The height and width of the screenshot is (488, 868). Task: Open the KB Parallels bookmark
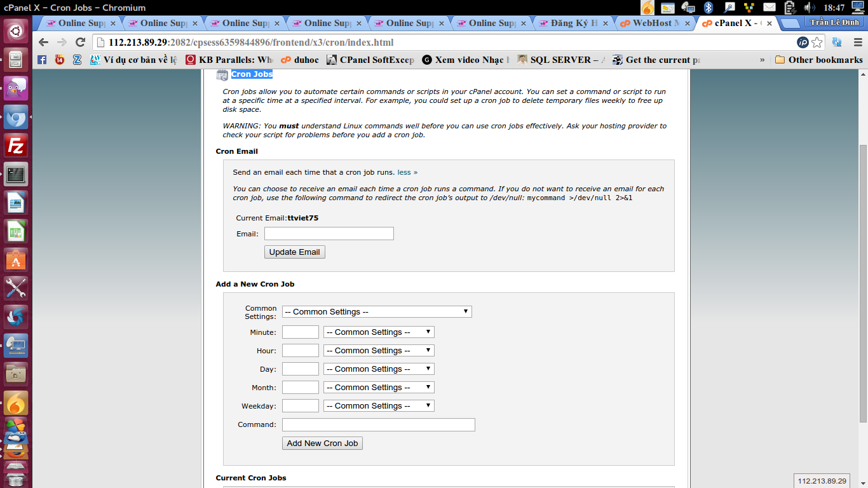(229, 60)
